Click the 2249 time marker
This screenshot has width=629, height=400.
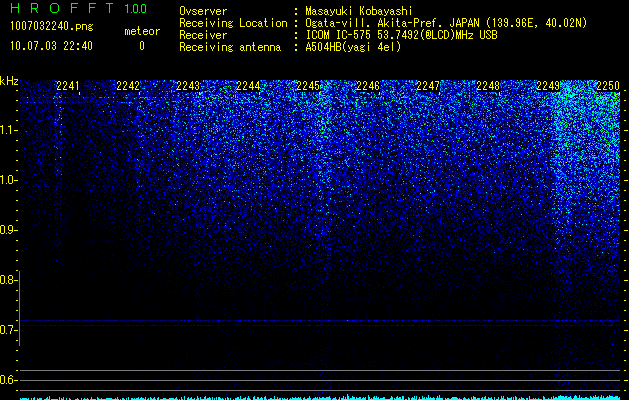tap(548, 86)
